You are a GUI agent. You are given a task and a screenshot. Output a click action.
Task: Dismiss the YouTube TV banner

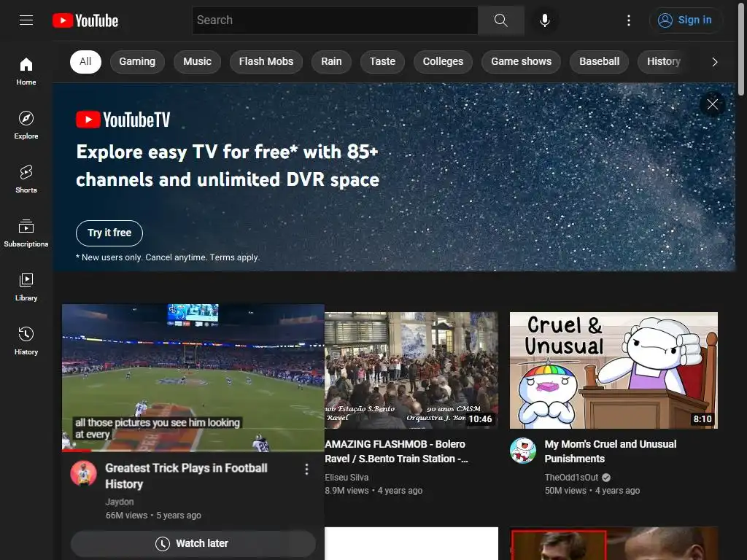[712, 104]
